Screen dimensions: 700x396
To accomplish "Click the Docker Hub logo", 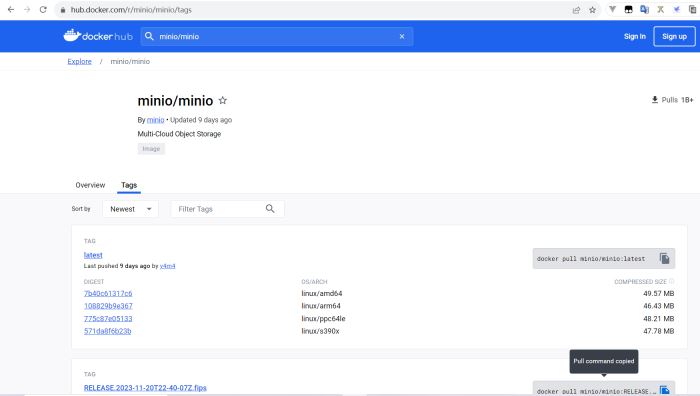I will point(98,36).
